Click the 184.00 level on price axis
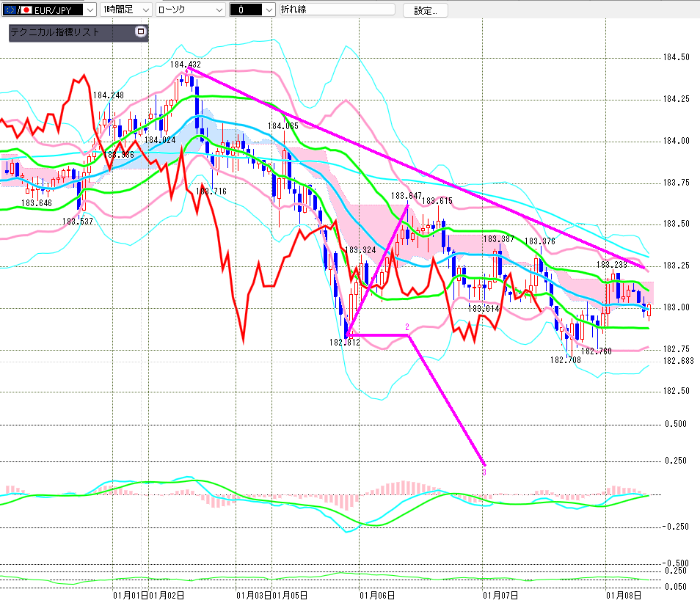Viewport: 700px width, 603px height. [x=676, y=141]
